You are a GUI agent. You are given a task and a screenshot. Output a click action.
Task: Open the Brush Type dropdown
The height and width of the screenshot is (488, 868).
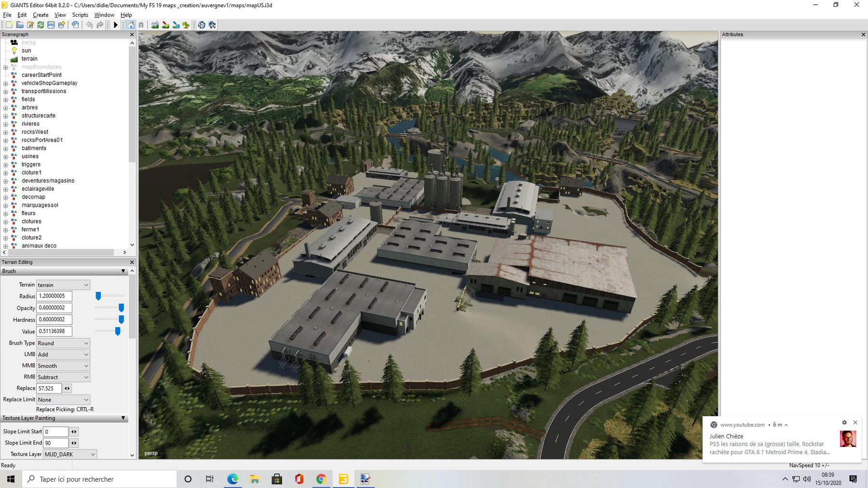pos(63,343)
